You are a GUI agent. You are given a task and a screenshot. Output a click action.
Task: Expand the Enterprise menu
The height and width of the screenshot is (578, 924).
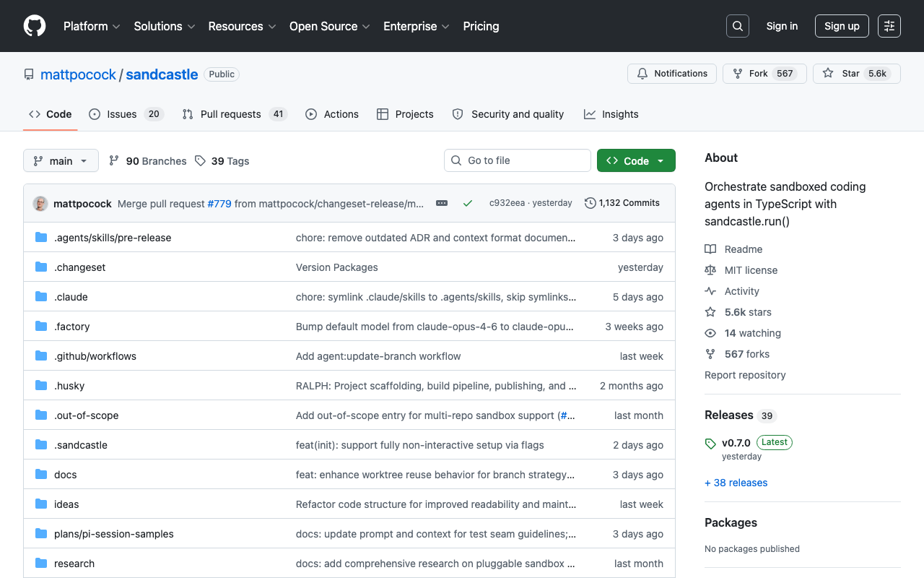point(417,26)
